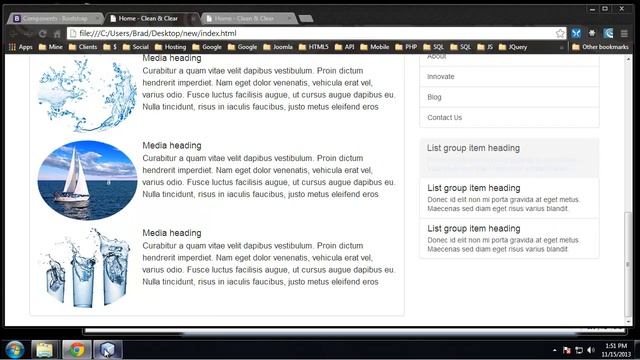Click the water glasses image thumbnail
Image resolution: width=640 pixels, height=360 pixels.
87,268
